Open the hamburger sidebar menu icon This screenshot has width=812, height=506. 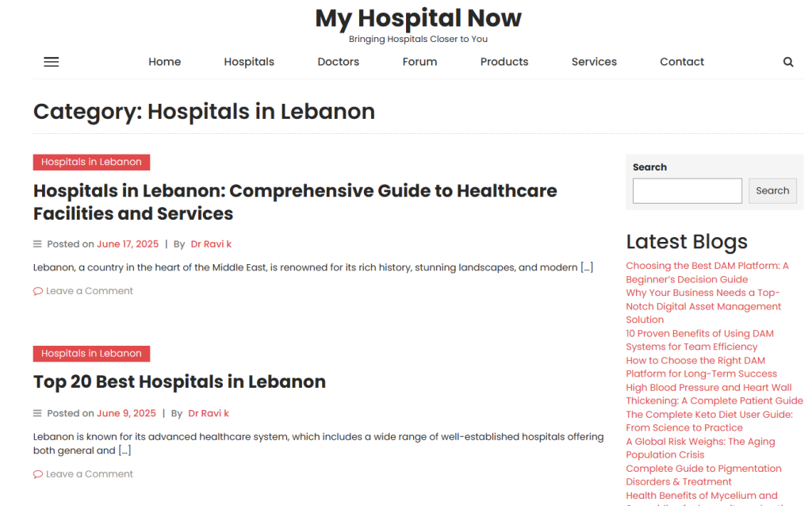click(52, 62)
